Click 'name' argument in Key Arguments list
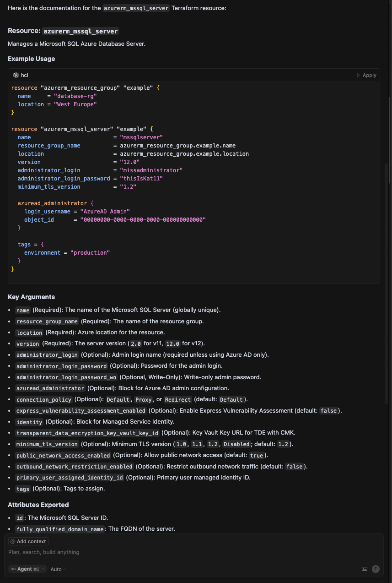The height and width of the screenshot is (583, 392). pos(23,310)
